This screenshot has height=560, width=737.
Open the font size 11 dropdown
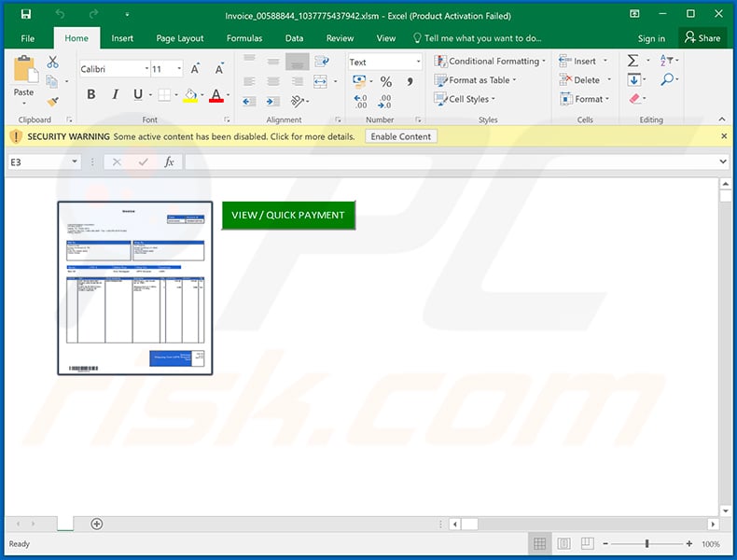[x=179, y=69]
